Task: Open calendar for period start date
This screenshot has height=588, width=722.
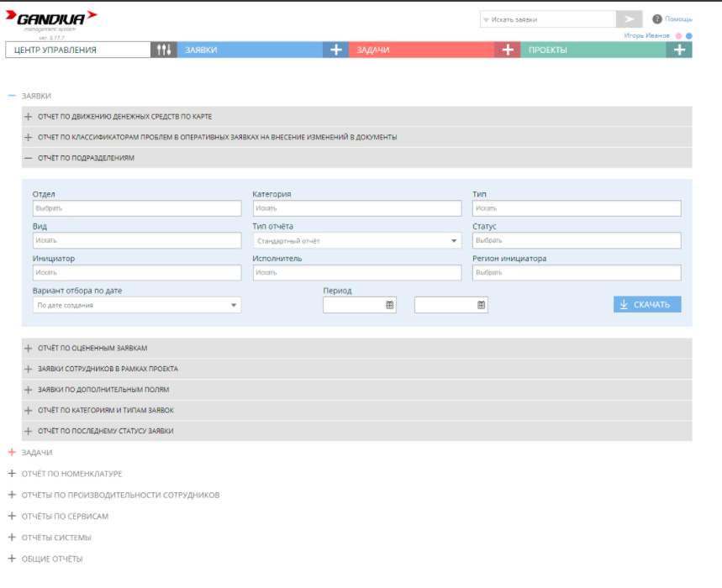Action: (x=389, y=305)
